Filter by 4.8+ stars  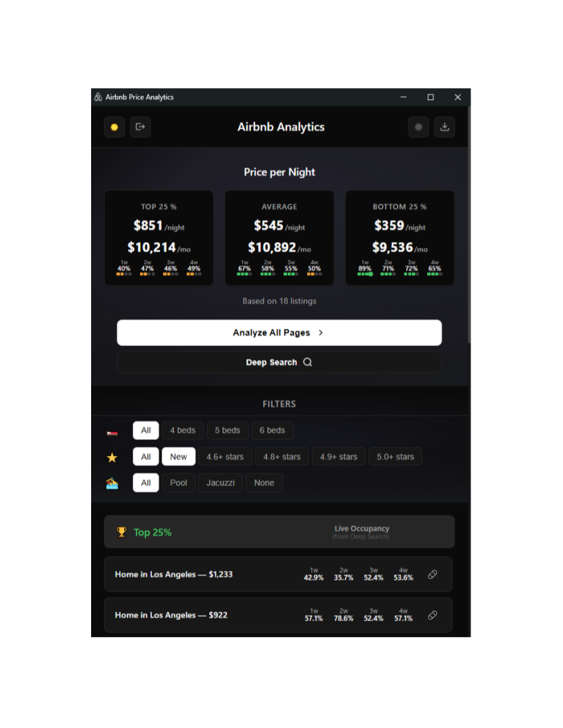point(282,457)
